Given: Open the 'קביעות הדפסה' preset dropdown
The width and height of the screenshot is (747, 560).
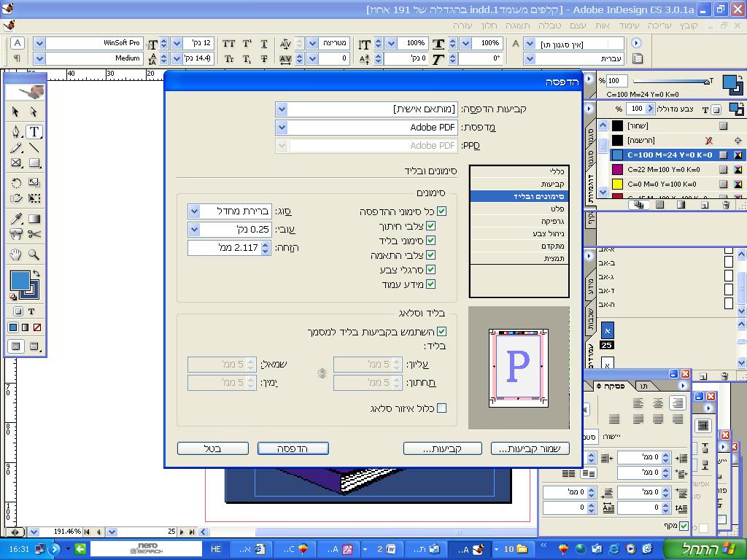Looking at the screenshot, I should (x=282, y=109).
